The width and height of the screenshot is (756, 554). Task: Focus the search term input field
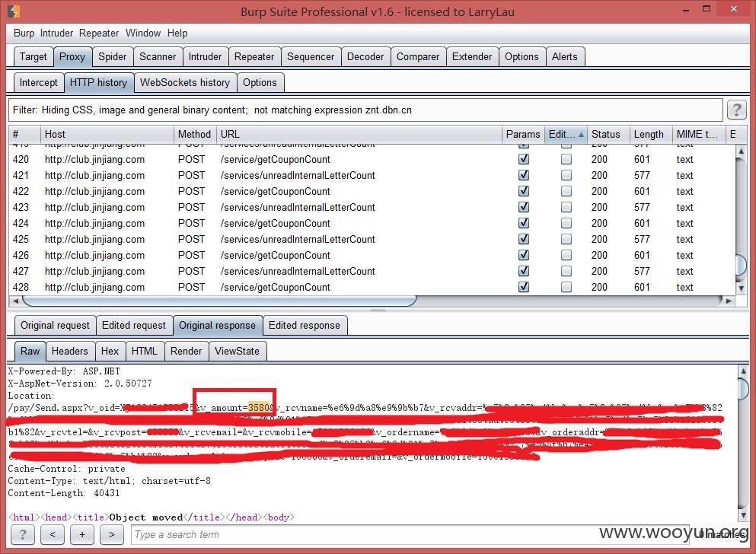pyautogui.click(x=411, y=534)
